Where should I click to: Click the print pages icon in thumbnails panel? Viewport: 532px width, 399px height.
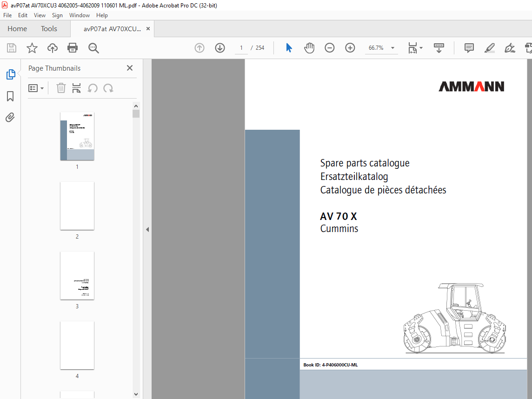(76, 88)
